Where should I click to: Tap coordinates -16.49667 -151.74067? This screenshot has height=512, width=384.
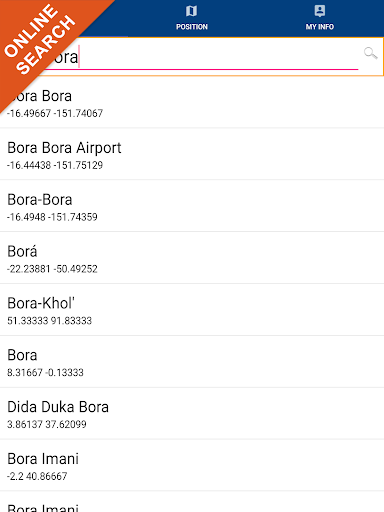tap(55, 113)
